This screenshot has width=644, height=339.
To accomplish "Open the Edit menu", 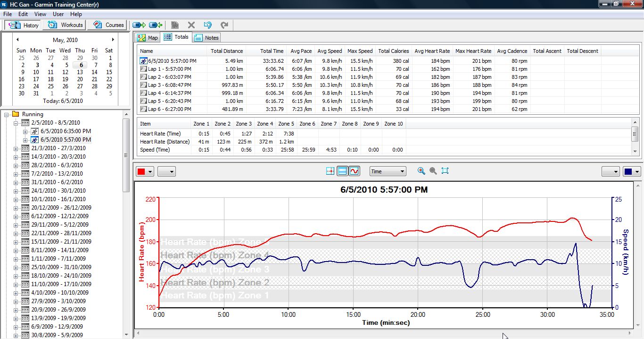I will coord(23,14).
